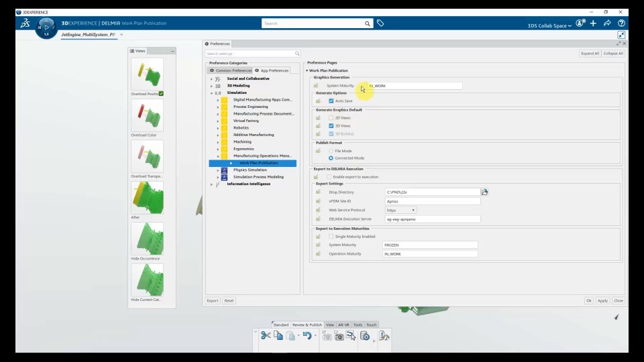644x362 pixels.
Task: Click the Reset button
Action: 229,300
